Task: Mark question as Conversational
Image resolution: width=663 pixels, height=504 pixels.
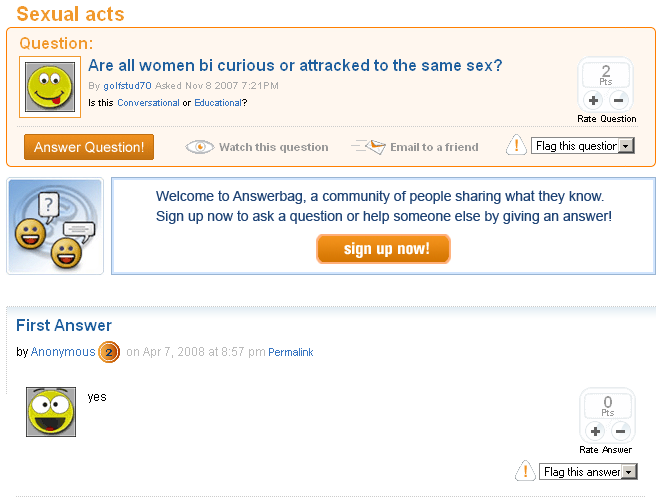Action: 148,103
